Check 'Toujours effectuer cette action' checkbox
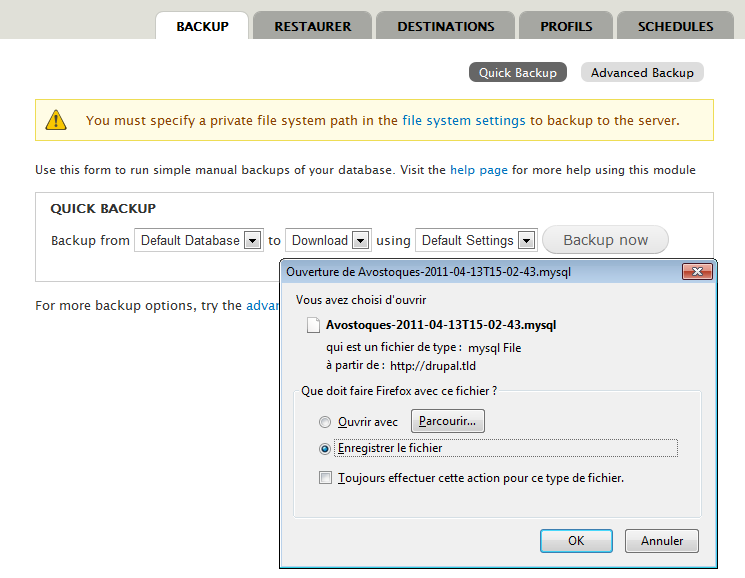This screenshot has height=578, width=745. (324, 478)
